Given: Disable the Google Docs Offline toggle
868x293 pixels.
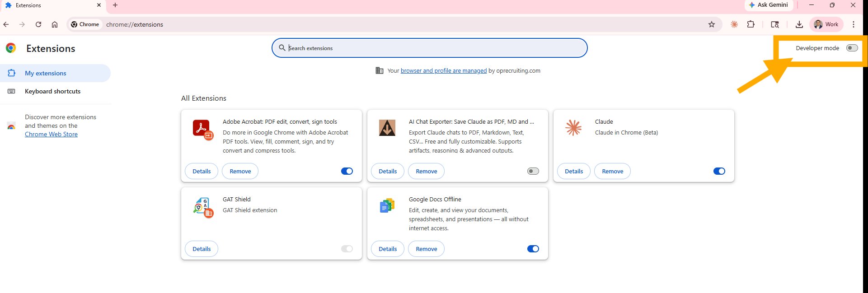Looking at the screenshot, I should coord(533,249).
